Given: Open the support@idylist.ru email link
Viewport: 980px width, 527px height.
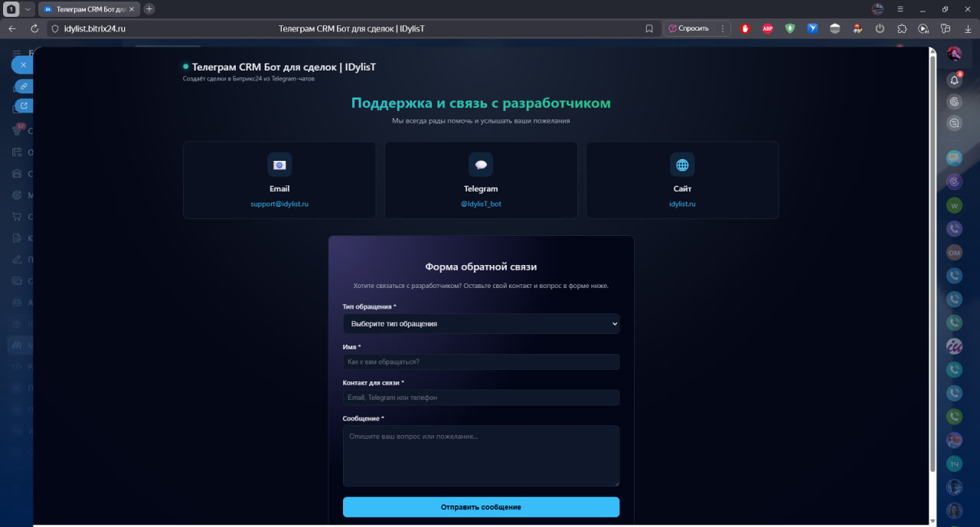Looking at the screenshot, I should click(279, 204).
